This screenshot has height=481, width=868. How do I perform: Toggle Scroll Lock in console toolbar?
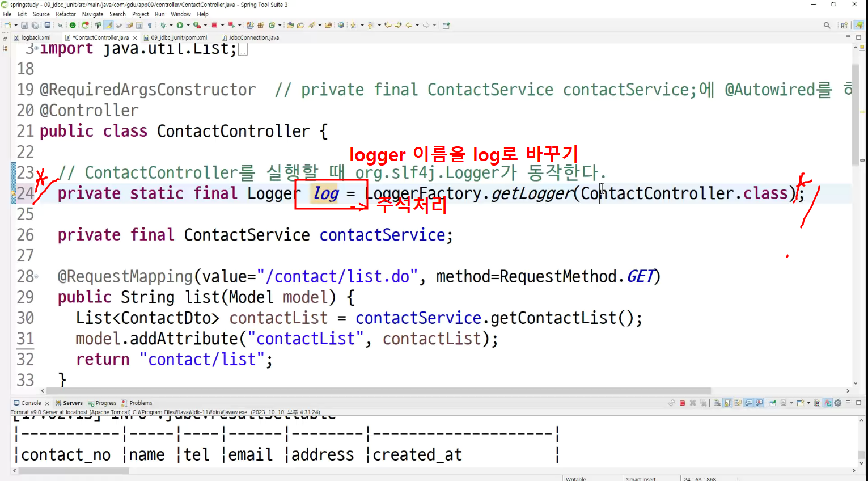point(727,403)
